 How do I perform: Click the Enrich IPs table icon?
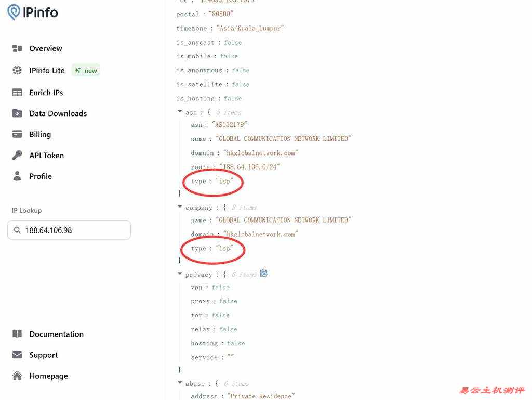17,93
